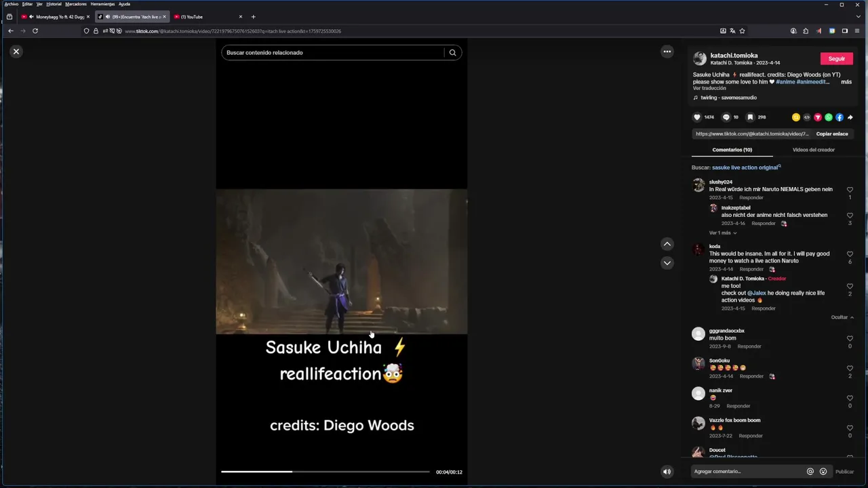This screenshot has width=868, height=488.
Task: Mute the video with the speaker icon
Action: [667, 472]
